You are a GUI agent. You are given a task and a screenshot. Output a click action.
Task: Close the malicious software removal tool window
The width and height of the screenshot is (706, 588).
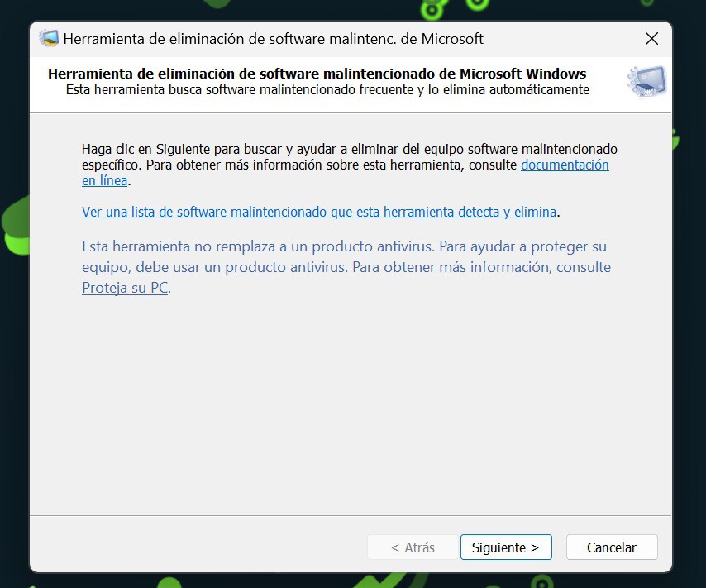(x=651, y=39)
